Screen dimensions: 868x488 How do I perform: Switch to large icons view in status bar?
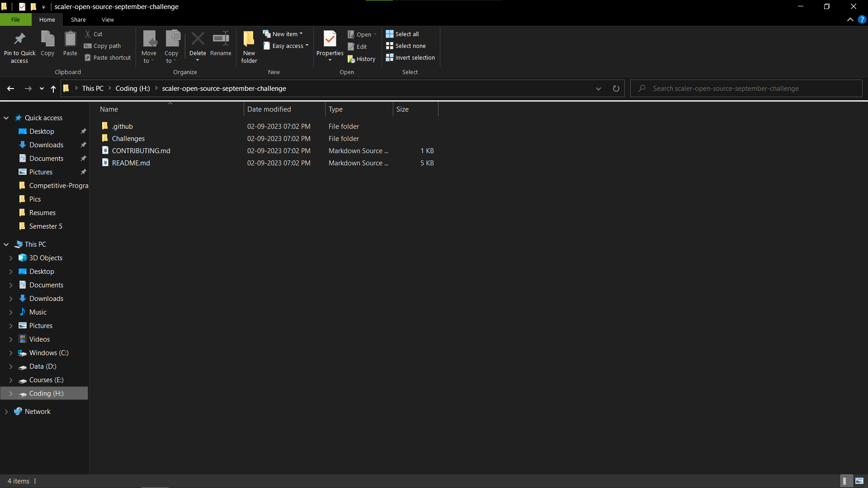tap(859, 481)
